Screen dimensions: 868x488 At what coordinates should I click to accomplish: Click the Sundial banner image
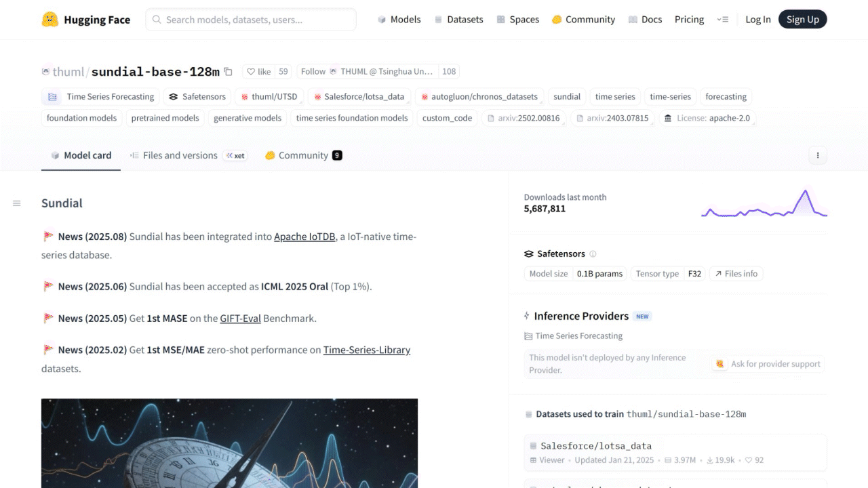tap(229, 443)
